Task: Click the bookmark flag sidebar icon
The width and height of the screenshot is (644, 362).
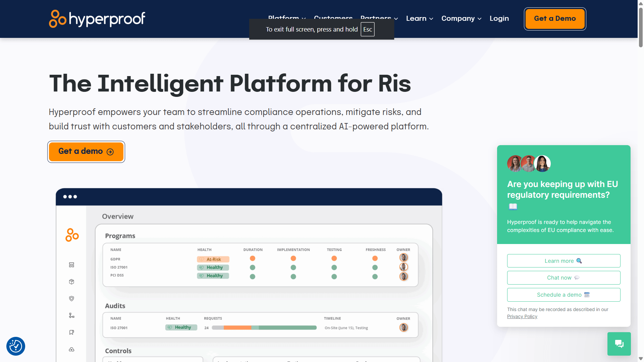Action: (x=71, y=333)
